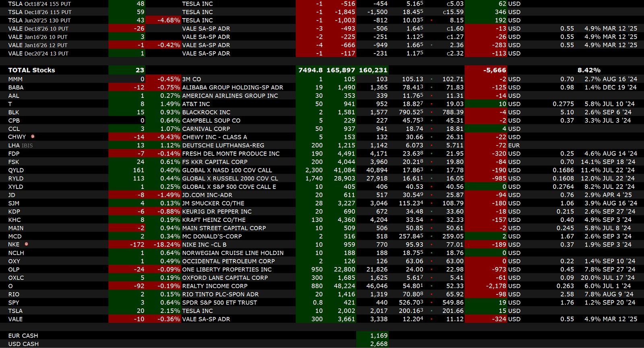Select the TSLA Oct18'24 155 PUT row
The height and width of the screenshot is (348, 644).
[40, 4]
